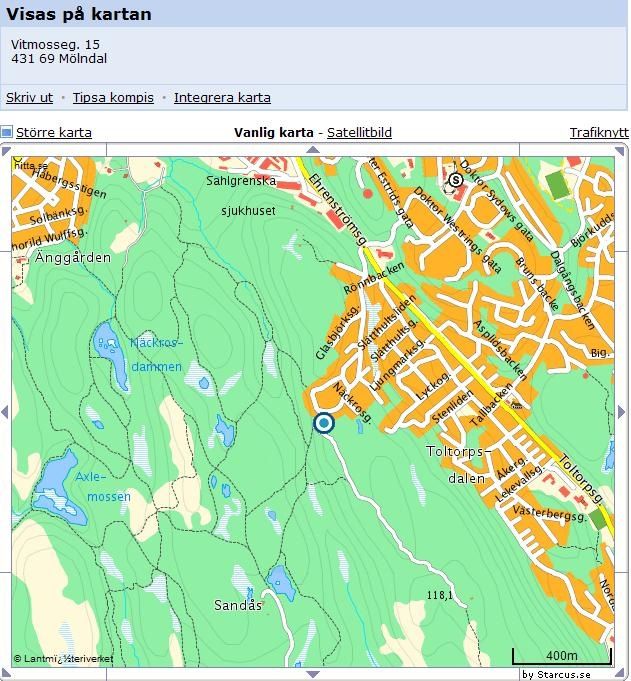This screenshot has height=681, width=631.
Task: Click the Lantmäteriverket copyright text
Action: click(64, 658)
